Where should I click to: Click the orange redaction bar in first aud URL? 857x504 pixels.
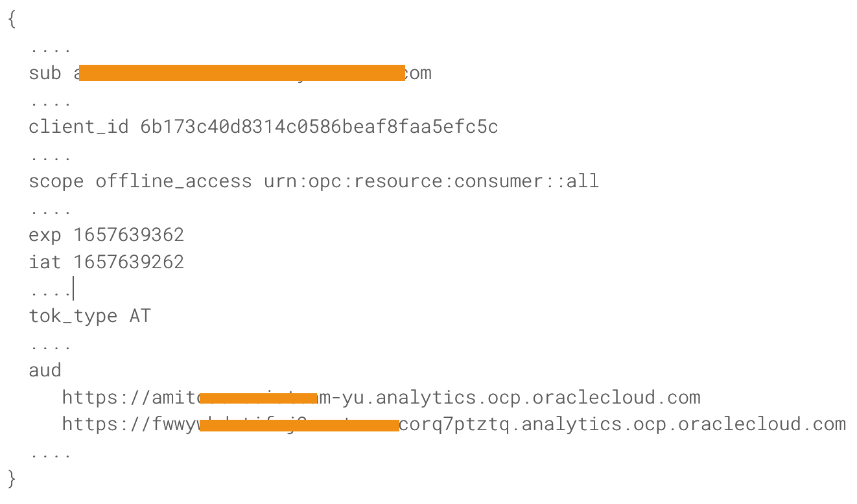coord(258,398)
